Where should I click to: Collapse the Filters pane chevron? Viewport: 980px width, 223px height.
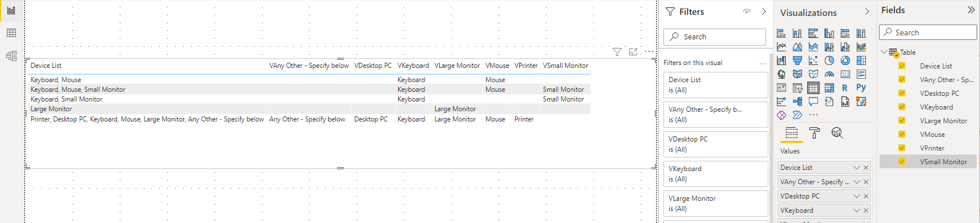pos(764,11)
